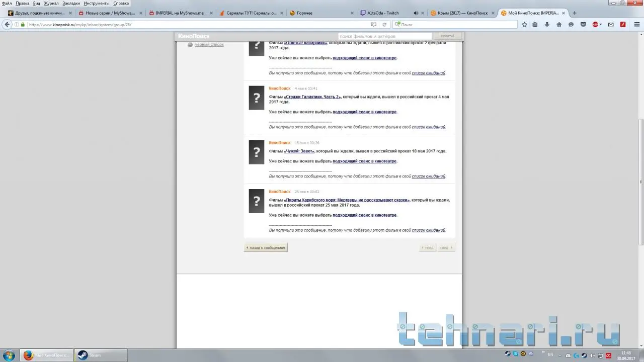Image resolution: width=644 pixels, height=362 pixels.
Task: Click the padlock site security icon
Action: coord(23,24)
